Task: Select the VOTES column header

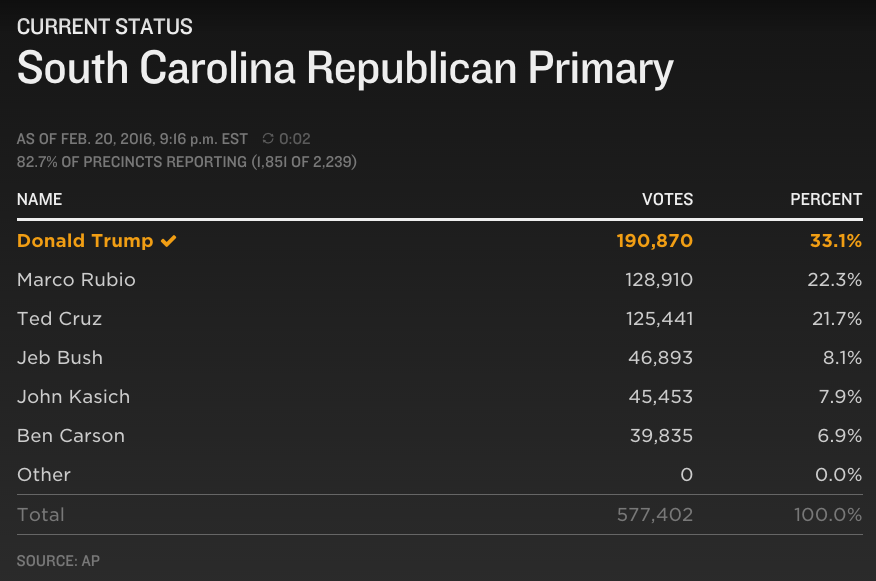Action: coord(667,199)
